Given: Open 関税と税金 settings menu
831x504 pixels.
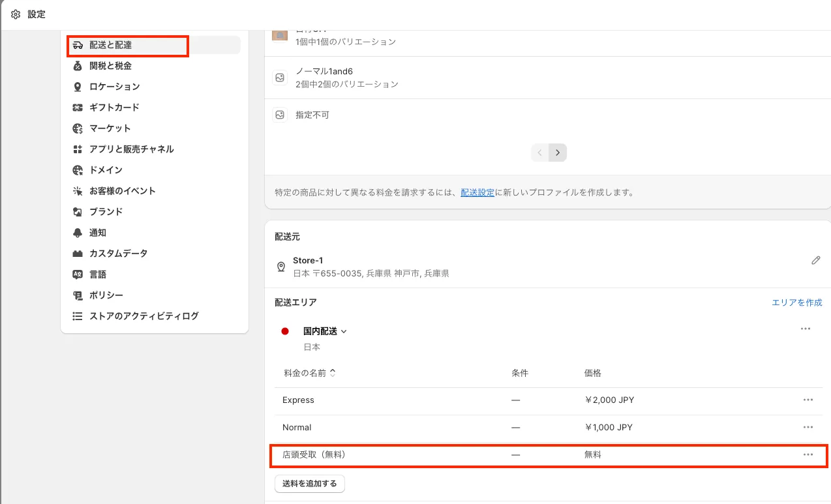Looking at the screenshot, I should click(110, 66).
